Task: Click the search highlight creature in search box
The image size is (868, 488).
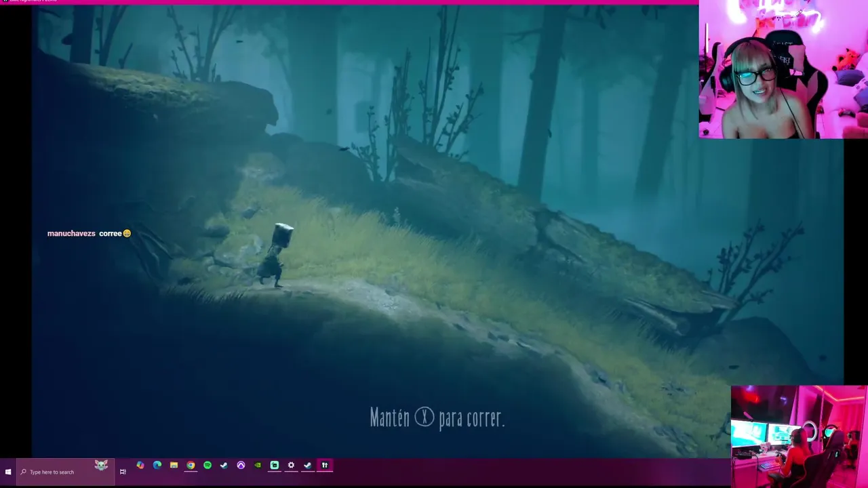Action: pos(101,465)
